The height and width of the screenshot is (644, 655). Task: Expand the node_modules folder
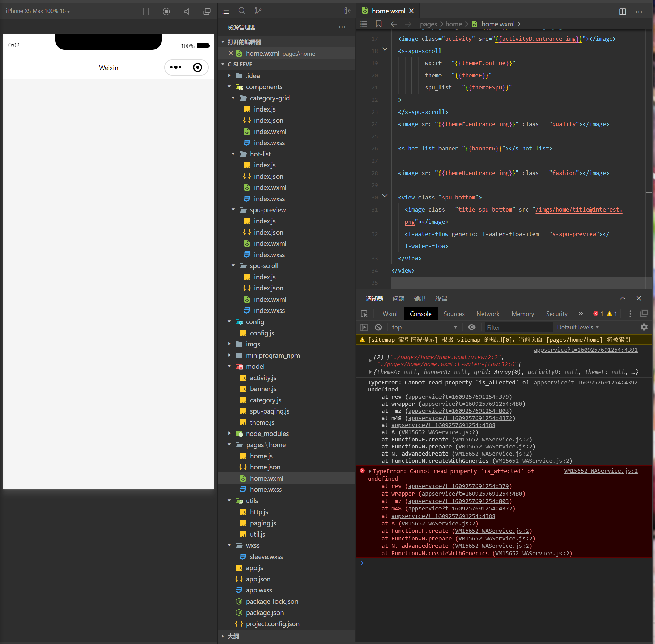(x=229, y=434)
